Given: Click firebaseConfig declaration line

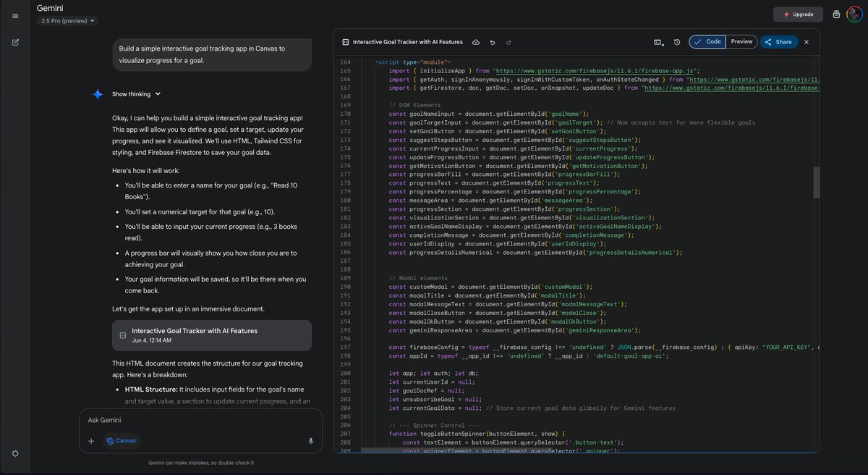Looking at the screenshot, I should 604,349.
